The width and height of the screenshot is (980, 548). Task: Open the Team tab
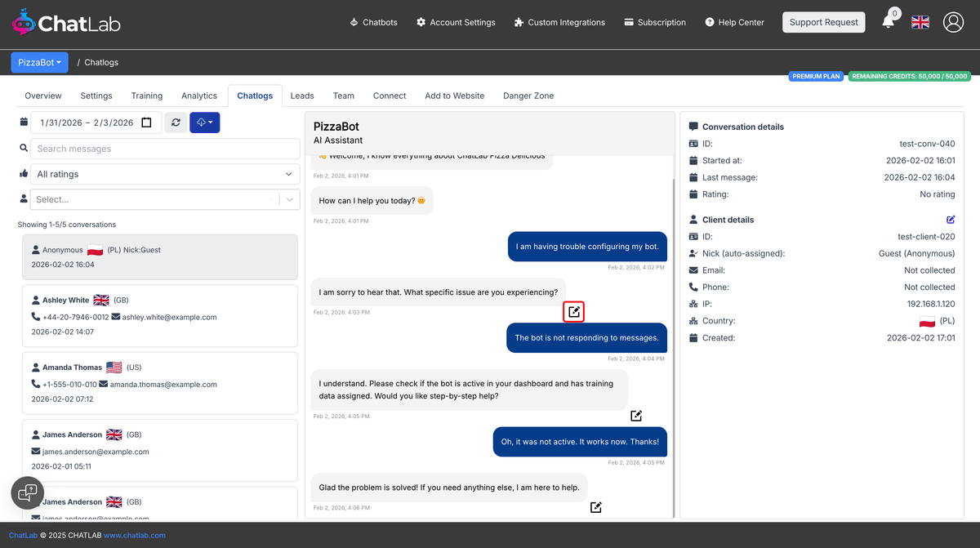point(344,96)
